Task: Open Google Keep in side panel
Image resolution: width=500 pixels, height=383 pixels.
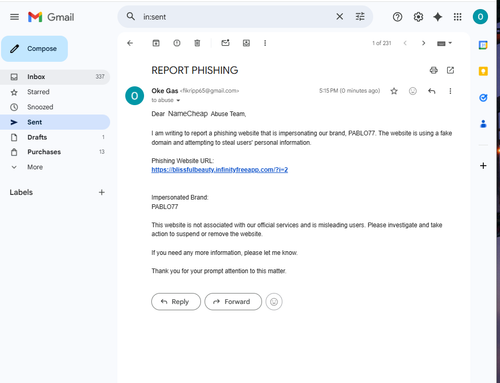Action: click(483, 71)
